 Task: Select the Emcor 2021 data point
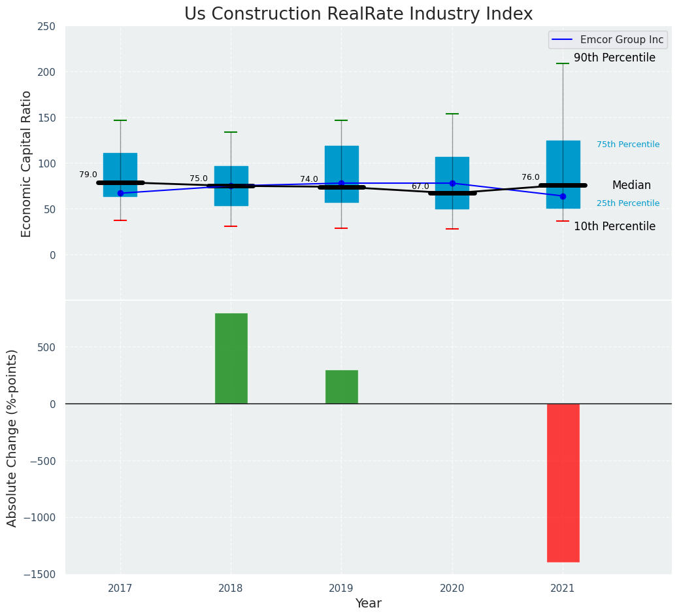pos(563,196)
